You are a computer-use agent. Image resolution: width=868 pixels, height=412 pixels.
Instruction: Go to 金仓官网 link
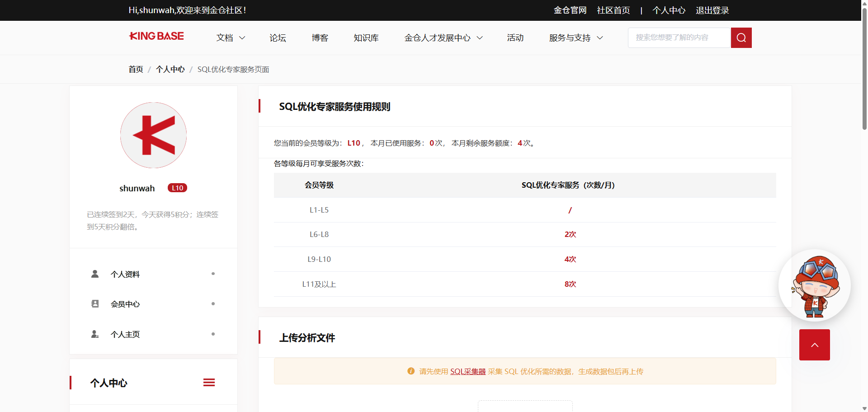pos(570,10)
